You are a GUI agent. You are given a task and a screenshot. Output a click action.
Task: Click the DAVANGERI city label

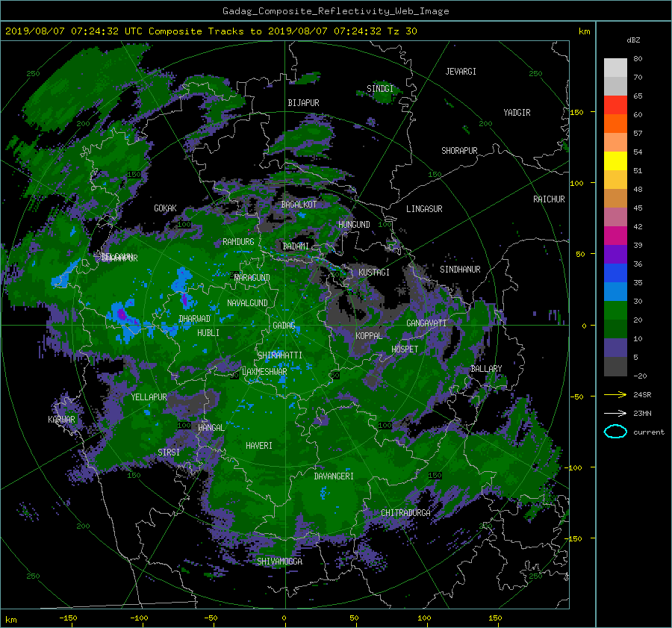tap(334, 476)
